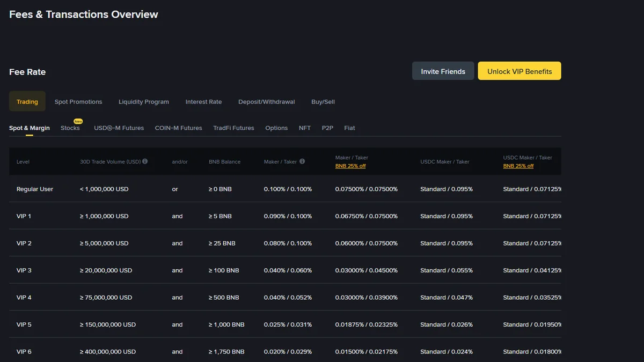
Task: Click the 0.040% / 0.052% fee cell
Action: click(288, 297)
